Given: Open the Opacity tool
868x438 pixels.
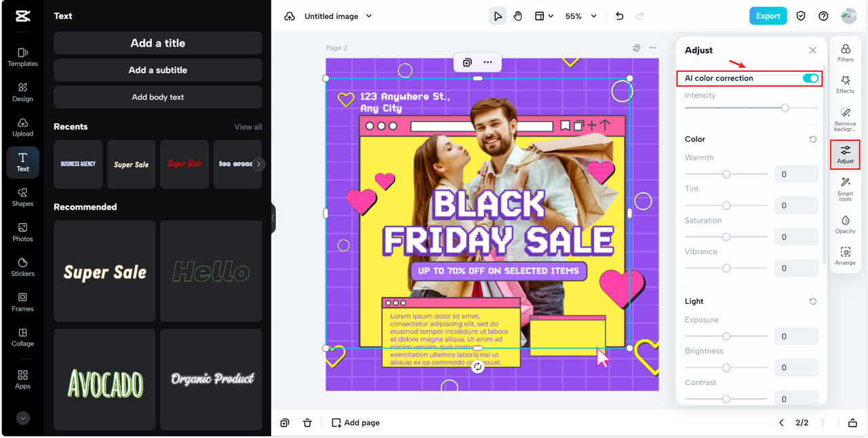Looking at the screenshot, I should pos(846,224).
